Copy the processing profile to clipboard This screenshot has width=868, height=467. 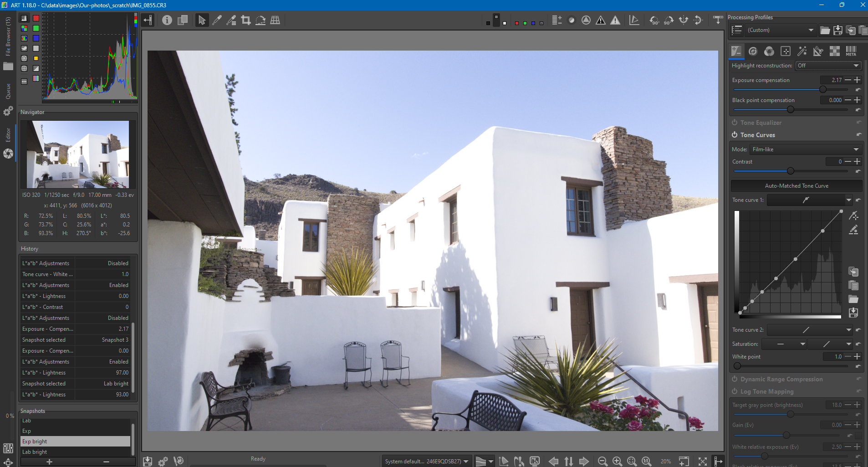pyautogui.click(x=850, y=31)
